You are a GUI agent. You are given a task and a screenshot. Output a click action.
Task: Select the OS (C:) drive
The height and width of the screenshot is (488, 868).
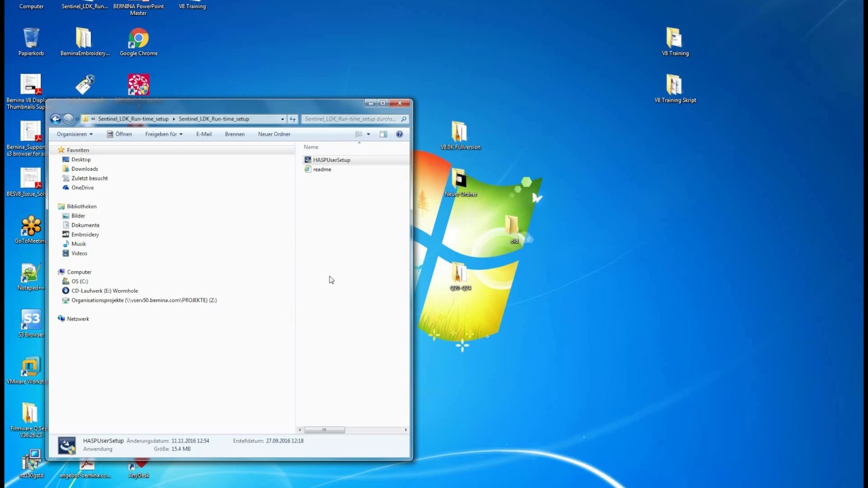(79, 281)
